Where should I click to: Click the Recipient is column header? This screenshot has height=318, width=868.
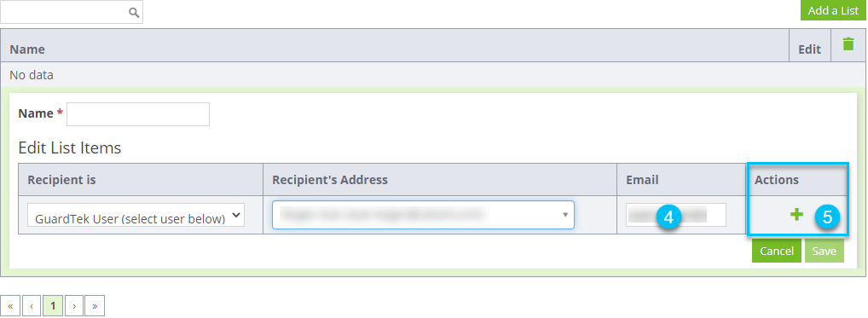point(61,180)
